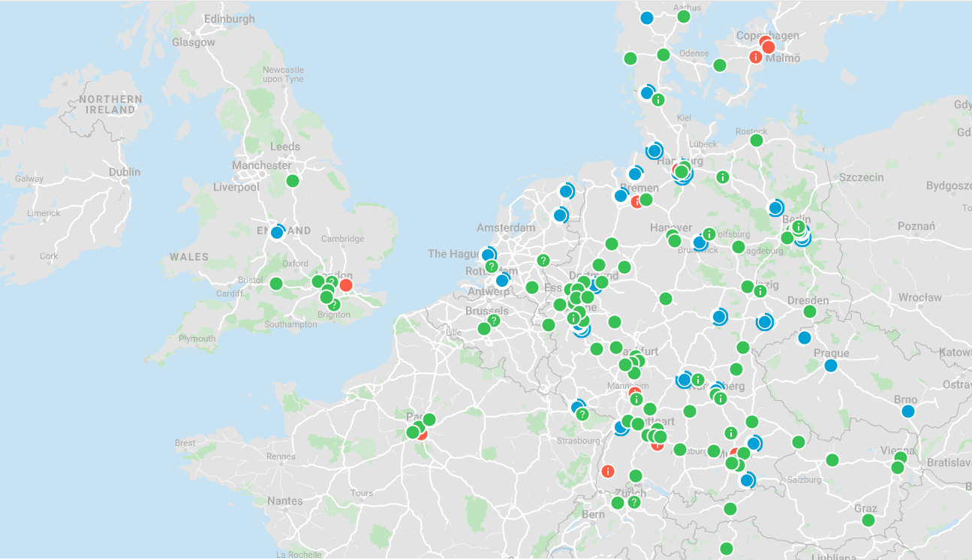972x560 pixels.
Task: Select the green marker west of Odense
Action: (630, 59)
